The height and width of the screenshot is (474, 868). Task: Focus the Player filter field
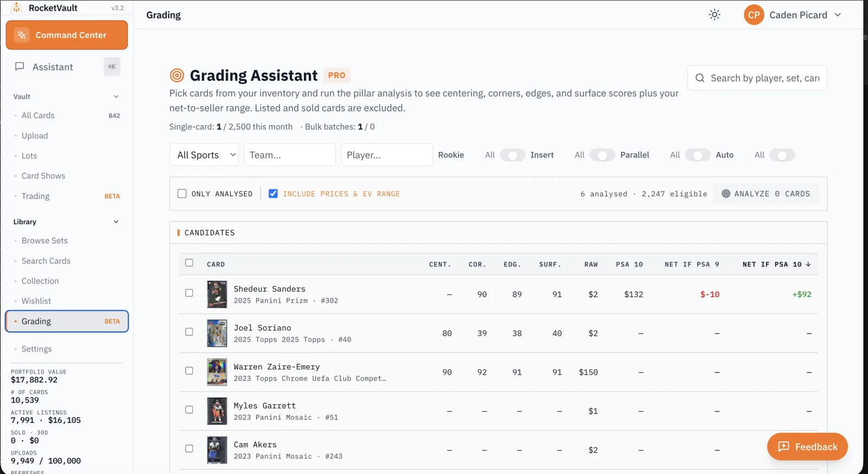(x=387, y=155)
